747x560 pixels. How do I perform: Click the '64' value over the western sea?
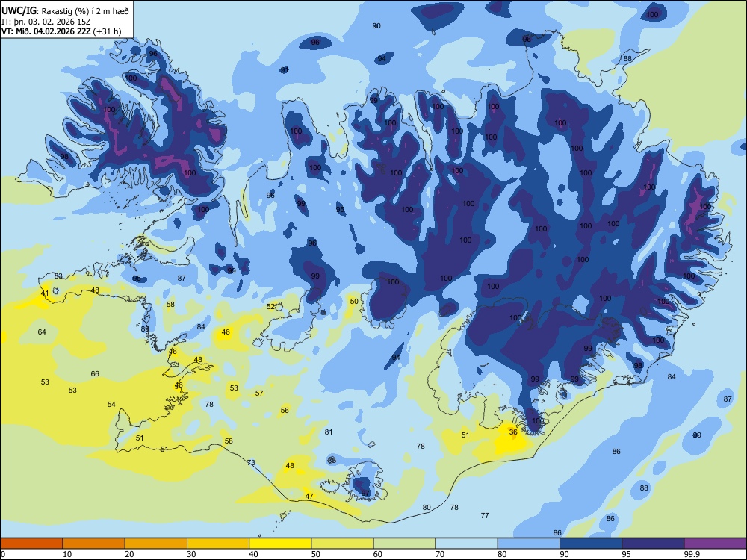pos(42,332)
